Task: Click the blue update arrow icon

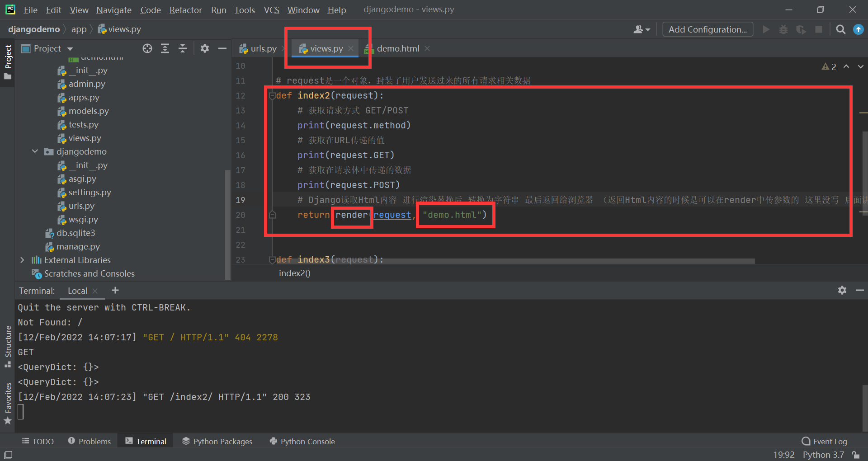Action: pyautogui.click(x=858, y=29)
